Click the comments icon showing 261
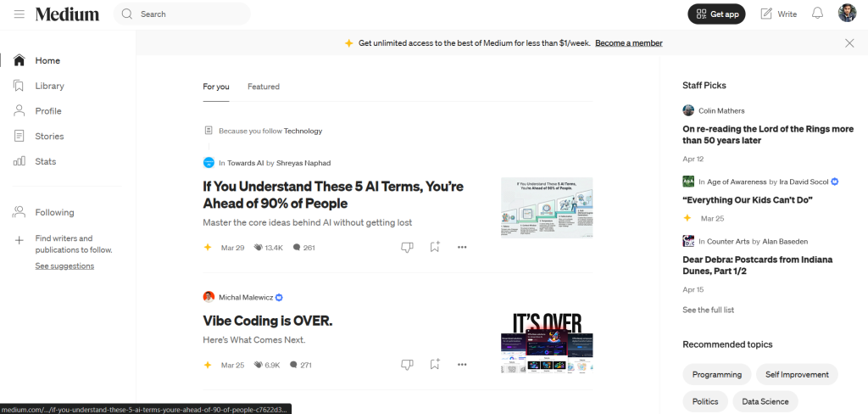Image resolution: width=868 pixels, height=414 pixels. pos(297,248)
